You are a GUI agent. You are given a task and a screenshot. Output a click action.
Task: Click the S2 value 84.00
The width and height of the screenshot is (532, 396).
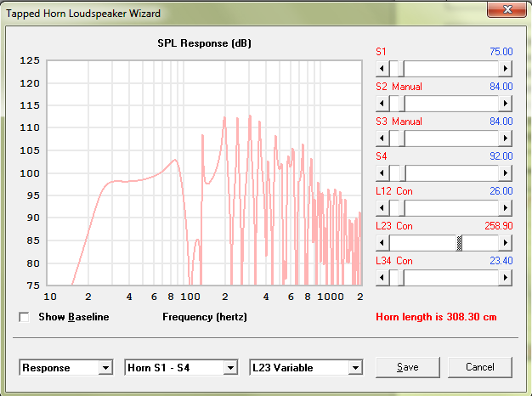pos(501,87)
